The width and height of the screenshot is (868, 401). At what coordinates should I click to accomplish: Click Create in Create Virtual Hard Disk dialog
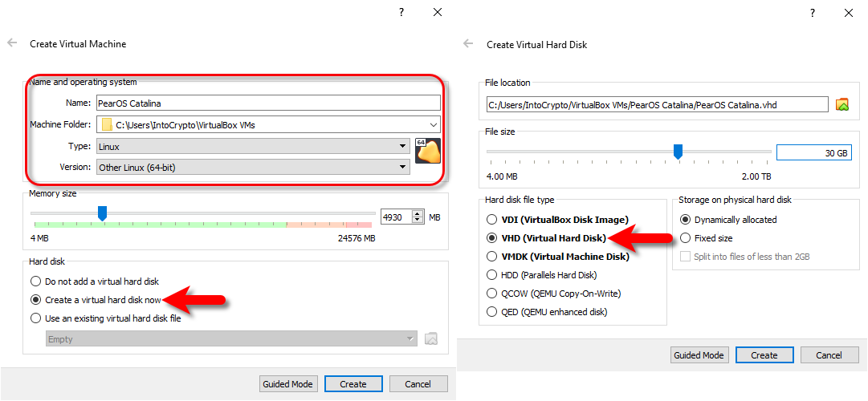pyautogui.click(x=764, y=355)
